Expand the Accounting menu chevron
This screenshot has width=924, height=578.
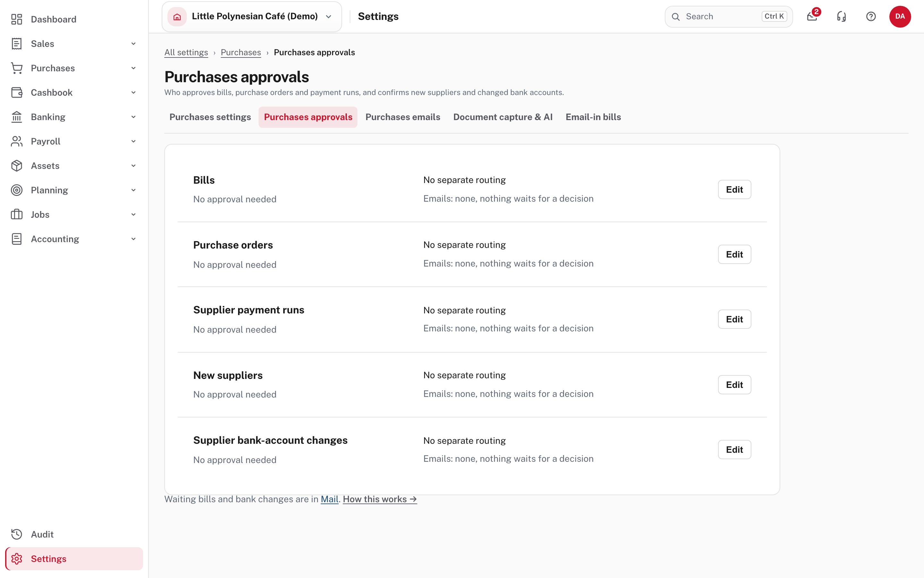click(133, 239)
